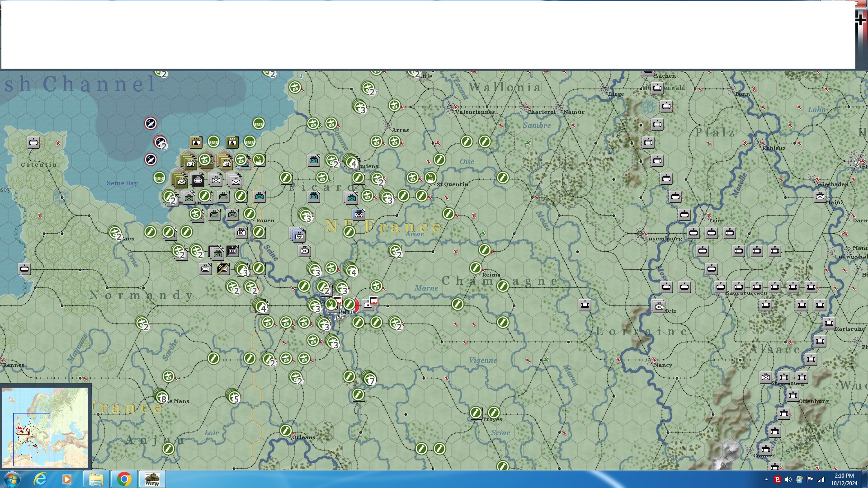Select the infantry counter at Mainz

tap(820, 197)
